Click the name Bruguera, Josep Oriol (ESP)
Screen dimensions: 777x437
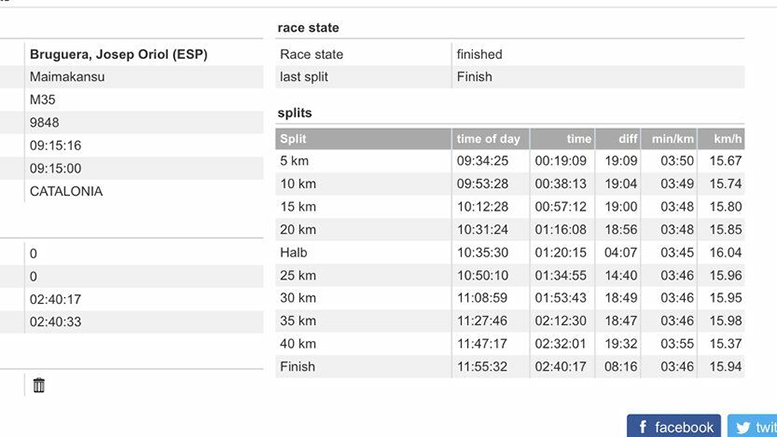[x=118, y=54]
